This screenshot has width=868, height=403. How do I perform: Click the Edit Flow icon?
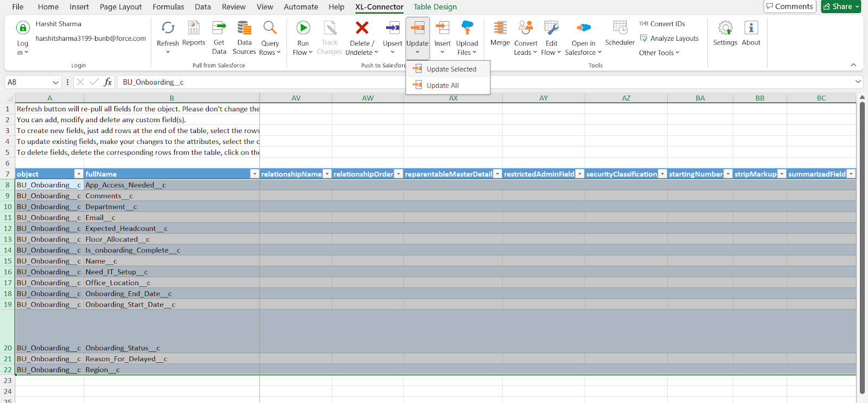[x=551, y=28]
